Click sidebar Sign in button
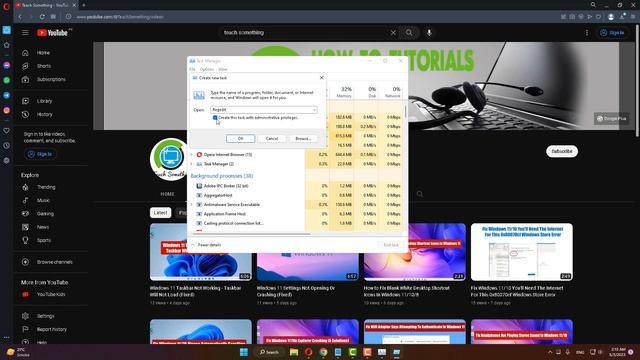This screenshot has height=360, width=640. coord(40,154)
